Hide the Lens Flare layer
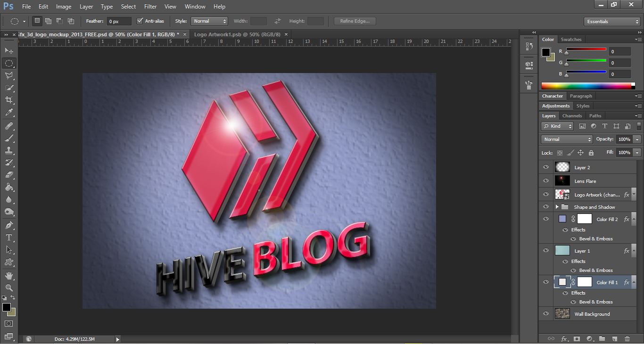 point(546,181)
